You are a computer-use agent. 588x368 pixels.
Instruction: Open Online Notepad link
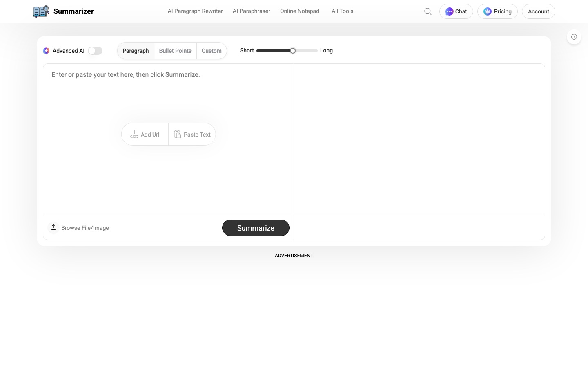(x=300, y=11)
